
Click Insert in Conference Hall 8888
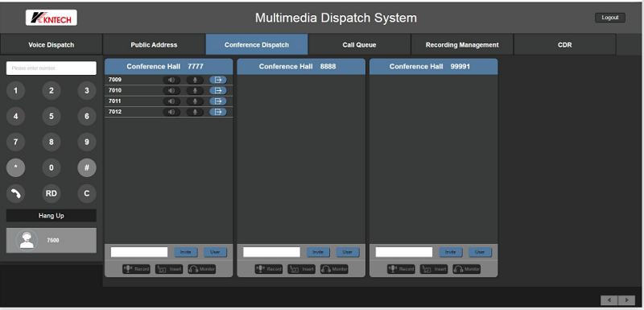(x=301, y=269)
